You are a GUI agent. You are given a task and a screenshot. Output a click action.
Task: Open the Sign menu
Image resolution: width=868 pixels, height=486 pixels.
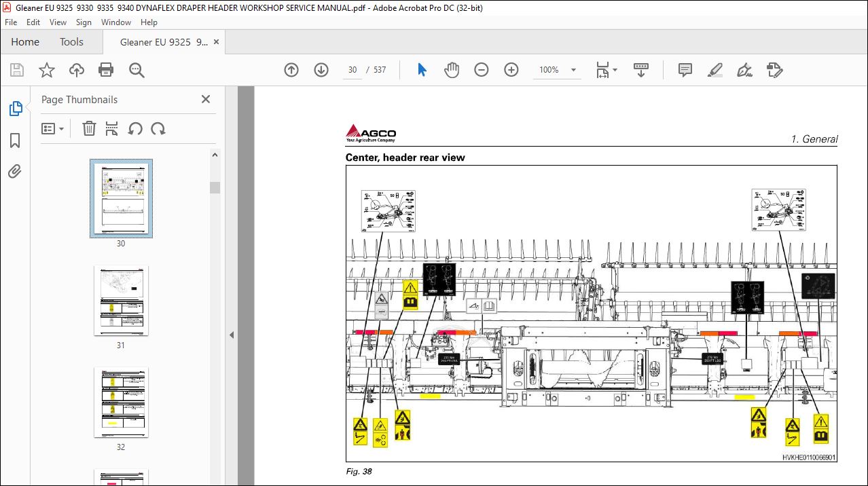[84, 22]
